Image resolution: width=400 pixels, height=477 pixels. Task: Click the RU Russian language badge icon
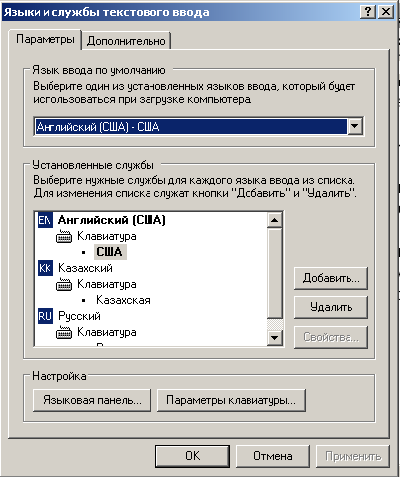45,316
